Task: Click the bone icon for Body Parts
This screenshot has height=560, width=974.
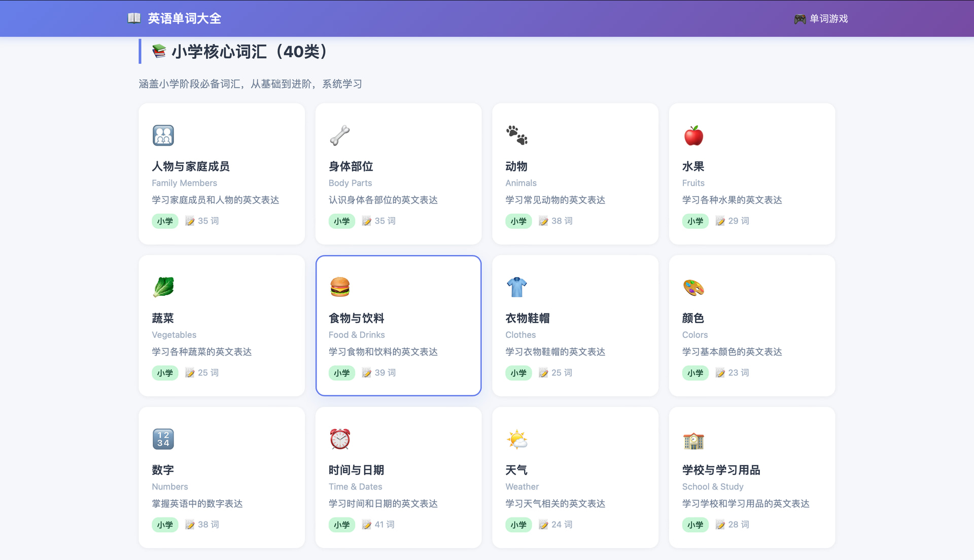Action: (340, 135)
